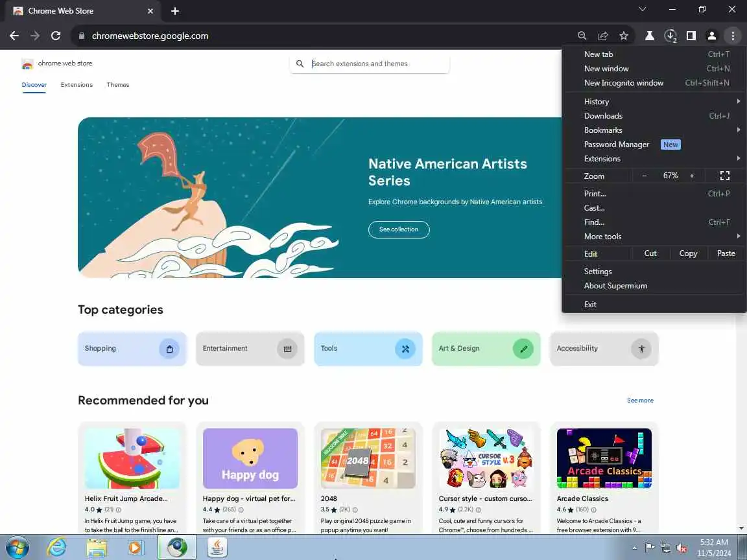Click the See more link
The height and width of the screenshot is (560, 747).
click(x=640, y=401)
